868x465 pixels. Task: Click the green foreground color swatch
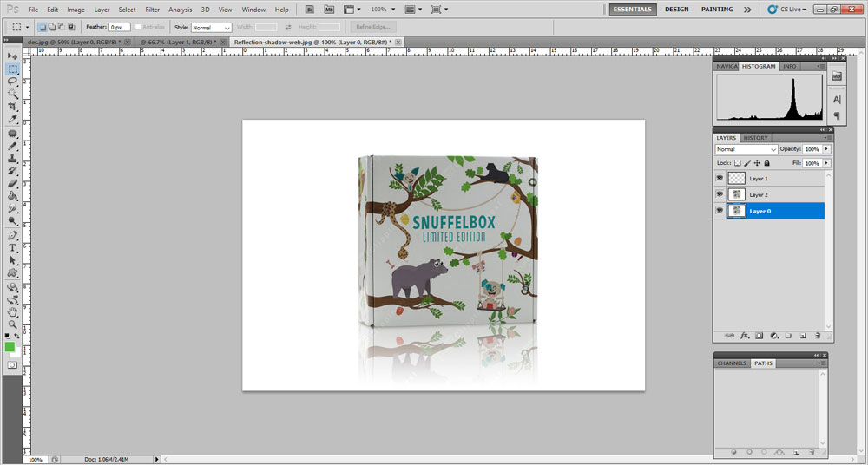point(10,347)
